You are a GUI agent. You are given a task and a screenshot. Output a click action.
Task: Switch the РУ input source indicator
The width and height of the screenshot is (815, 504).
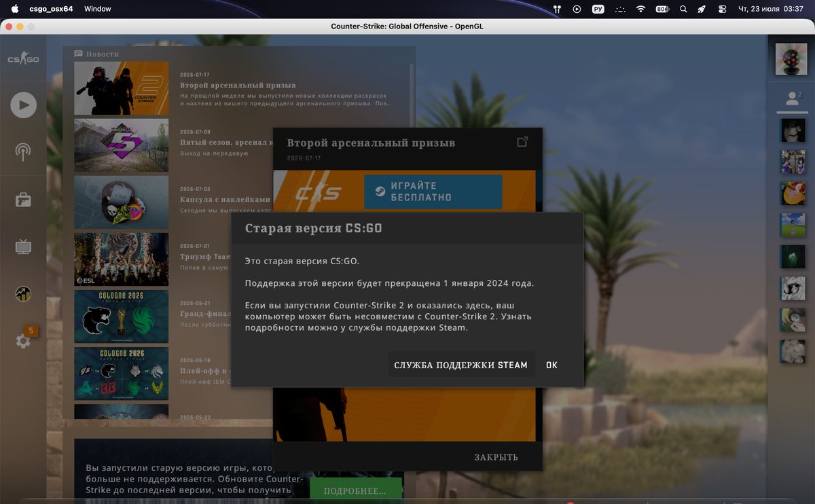coord(598,9)
